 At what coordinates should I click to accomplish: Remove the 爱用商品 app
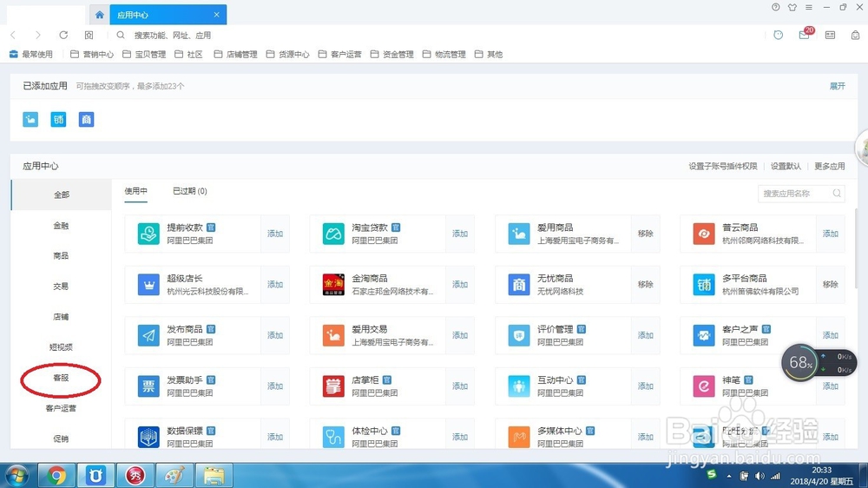[646, 234]
